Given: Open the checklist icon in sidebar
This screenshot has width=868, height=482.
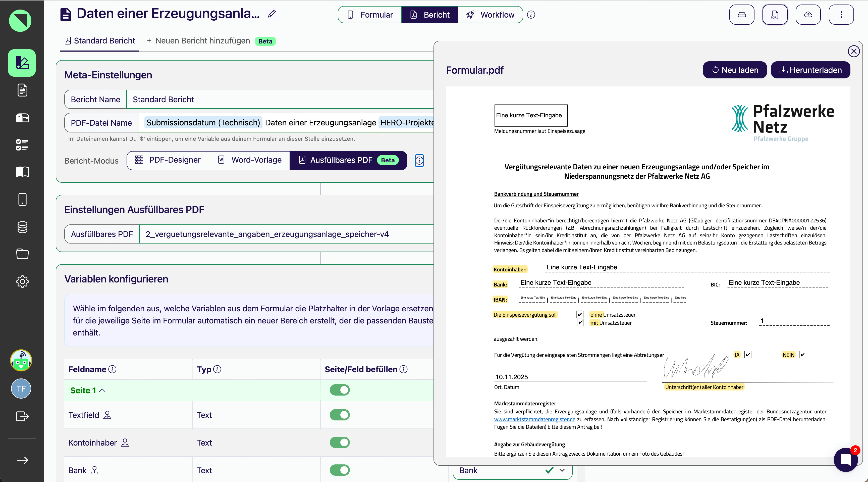Looking at the screenshot, I should pos(22,144).
